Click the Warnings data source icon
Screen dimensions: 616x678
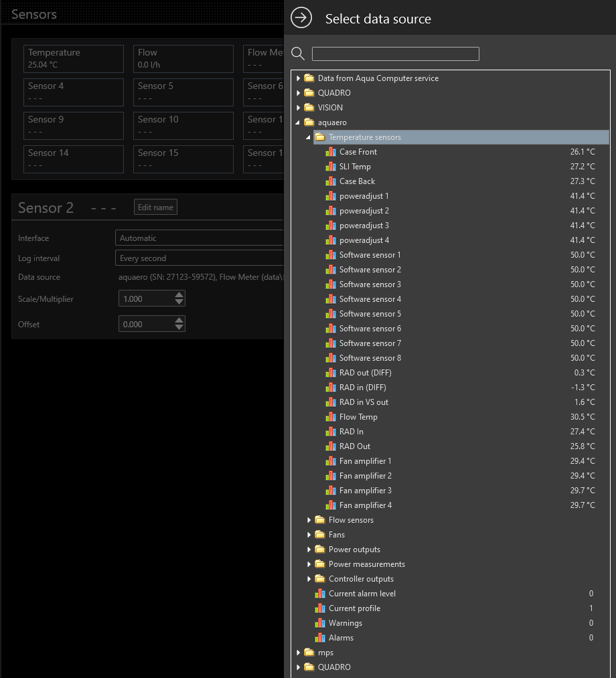[320, 623]
